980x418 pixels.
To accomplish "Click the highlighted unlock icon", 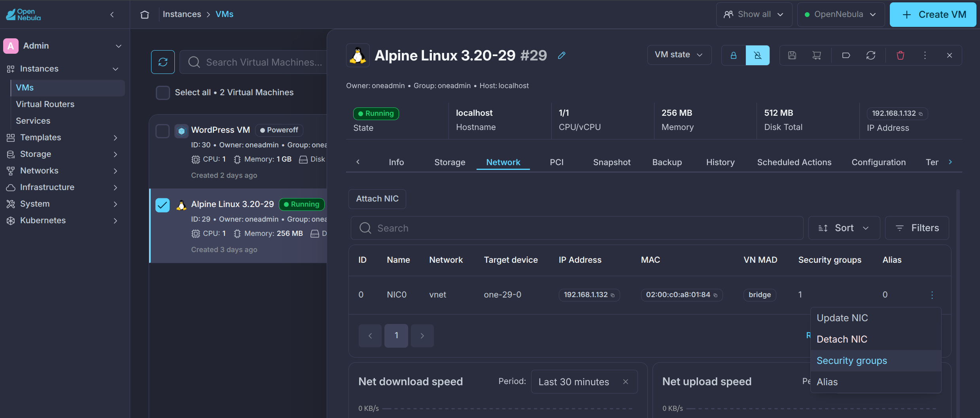I will [x=758, y=55].
